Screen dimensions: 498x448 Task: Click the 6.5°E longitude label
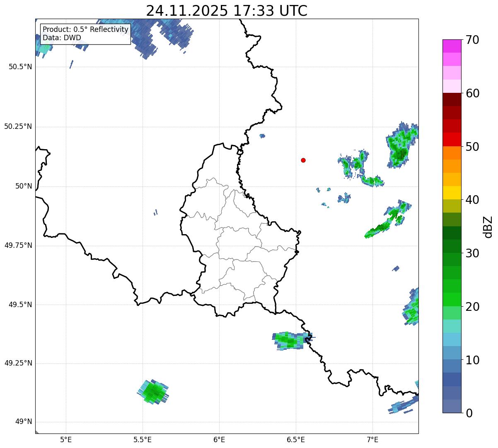[x=296, y=439]
